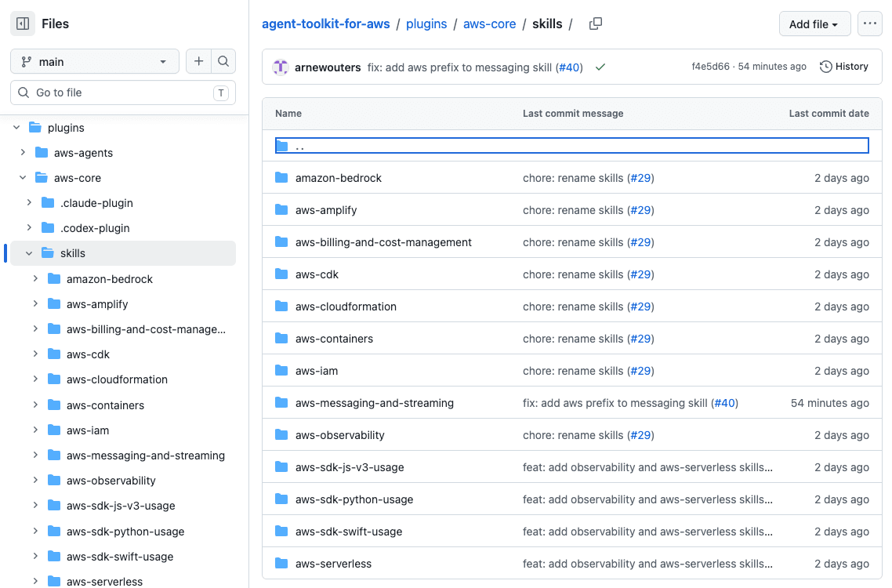This screenshot has width=892, height=588.
Task: Expand aws-cdk chevron in file tree
Action: pos(35,354)
